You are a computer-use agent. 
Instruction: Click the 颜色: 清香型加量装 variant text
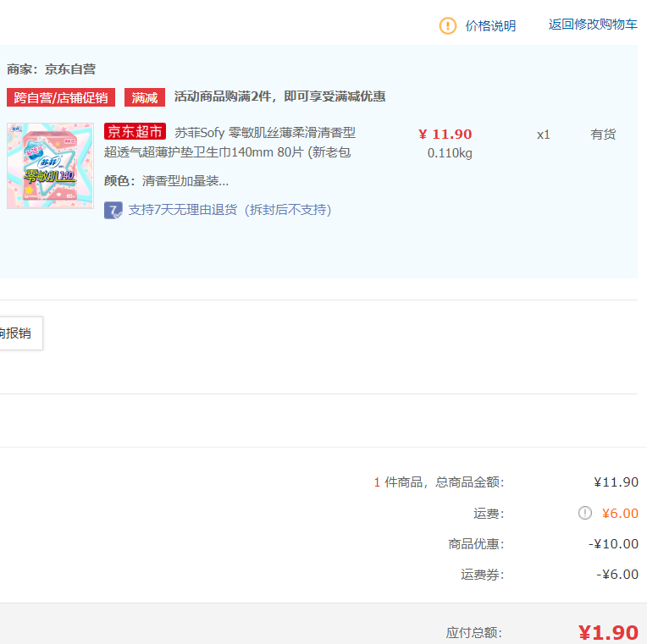166,180
